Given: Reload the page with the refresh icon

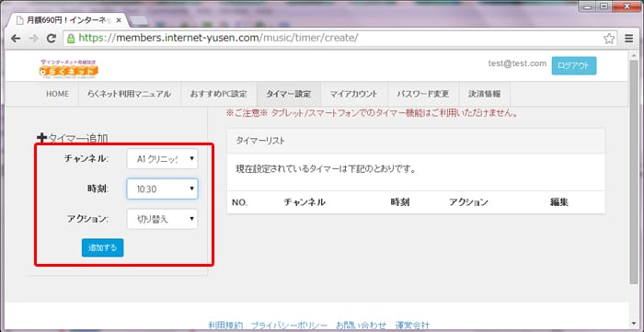Looking at the screenshot, I should tap(51, 38).
